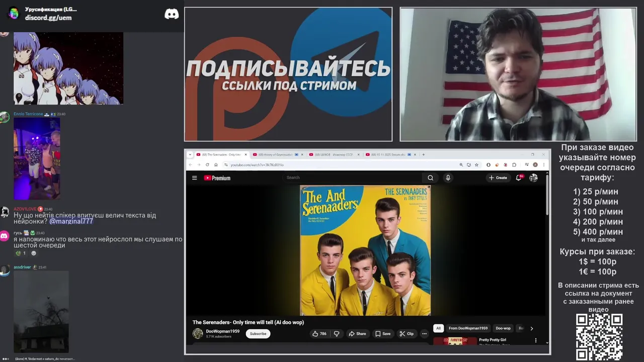The height and width of the screenshot is (362, 644).
Task: Open more actions ellipsis under video
Action: coord(424,334)
